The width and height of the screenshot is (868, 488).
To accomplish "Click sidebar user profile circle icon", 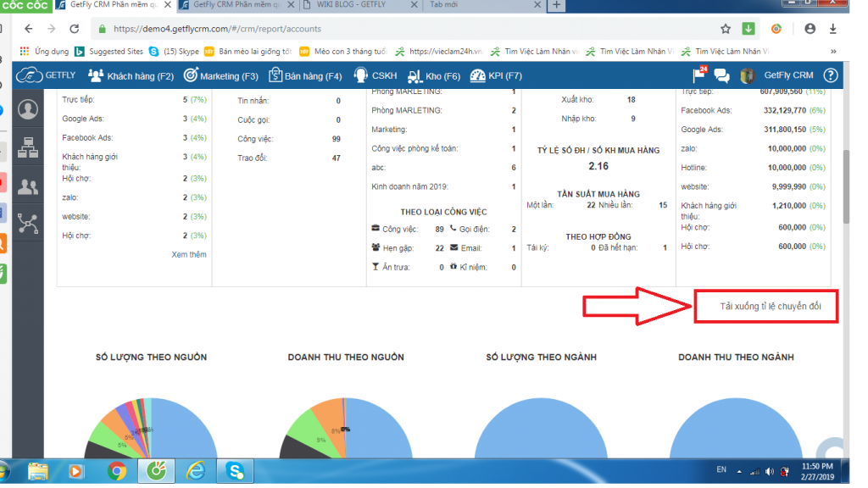I will coord(28,109).
